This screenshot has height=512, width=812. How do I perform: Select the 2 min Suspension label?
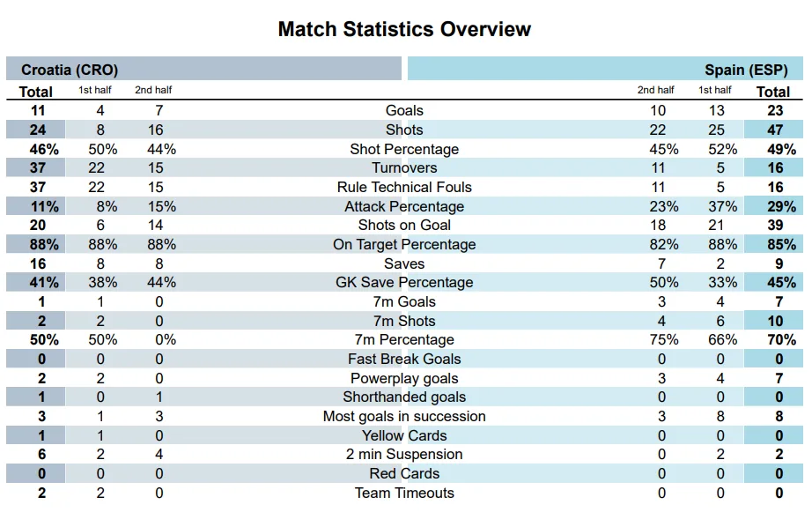pos(404,455)
